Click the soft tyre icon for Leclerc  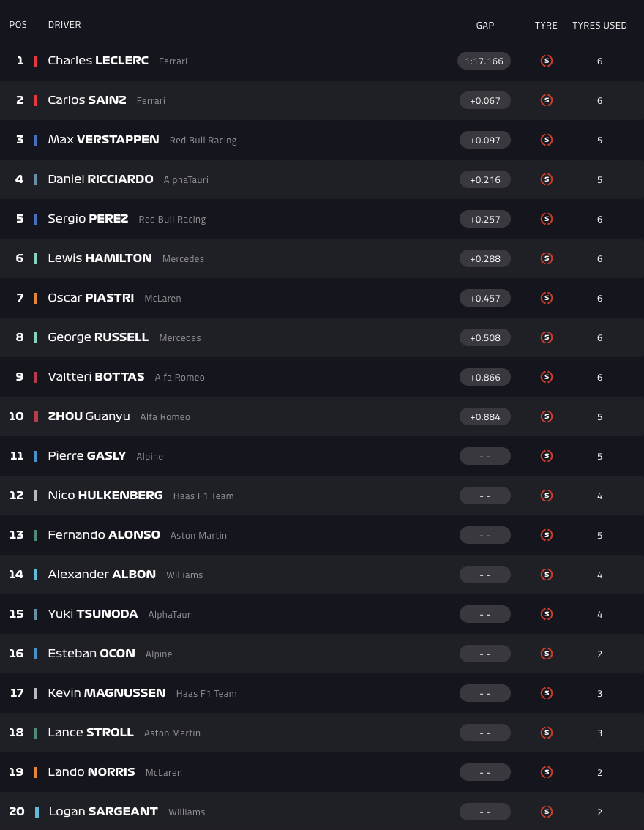546,61
